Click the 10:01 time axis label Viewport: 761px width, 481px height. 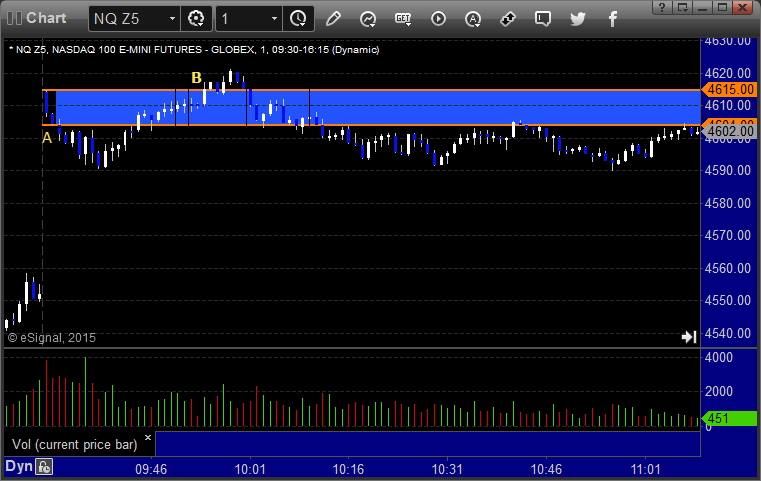pos(250,469)
